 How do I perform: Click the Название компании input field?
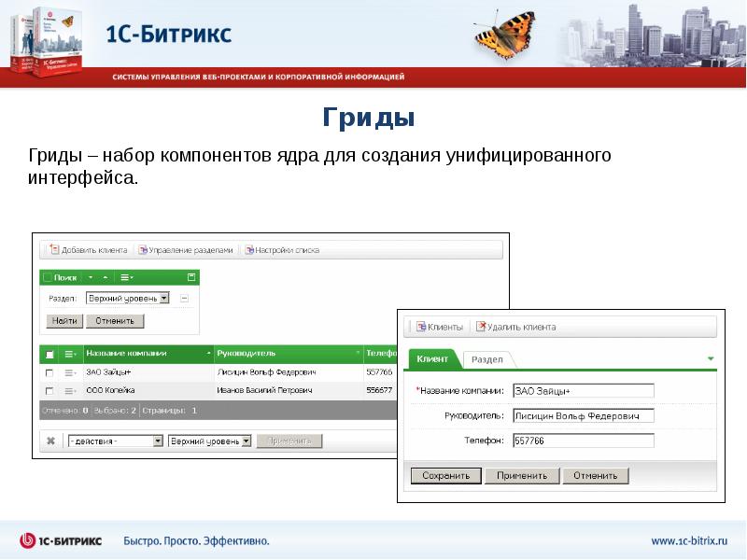coord(584,391)
